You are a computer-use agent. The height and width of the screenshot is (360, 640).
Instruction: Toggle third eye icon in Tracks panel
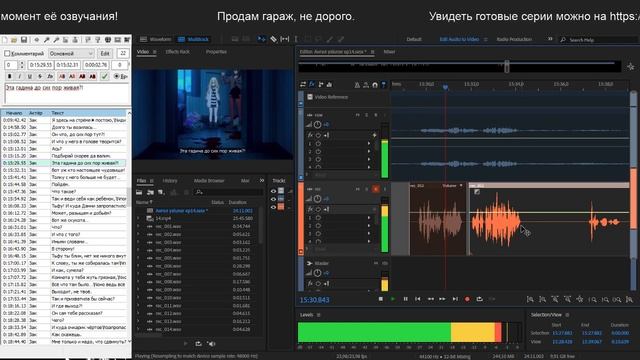[x=273, y=207]
